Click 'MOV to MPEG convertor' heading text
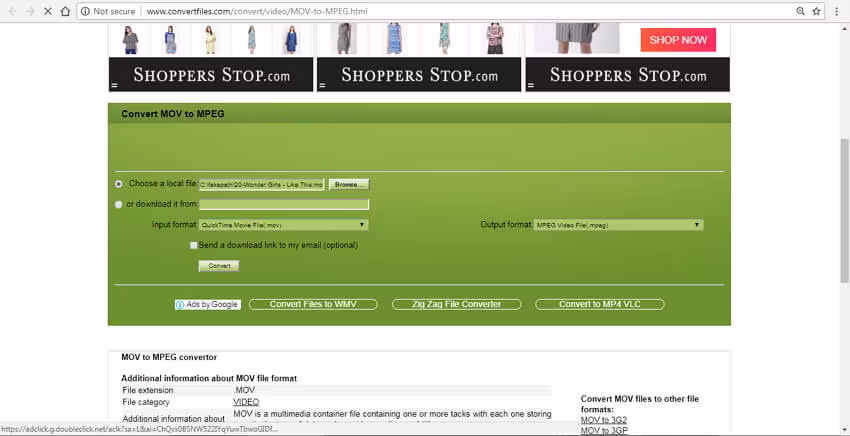Image resolution: width=850 pixels, height=436 pixels. 169,357
